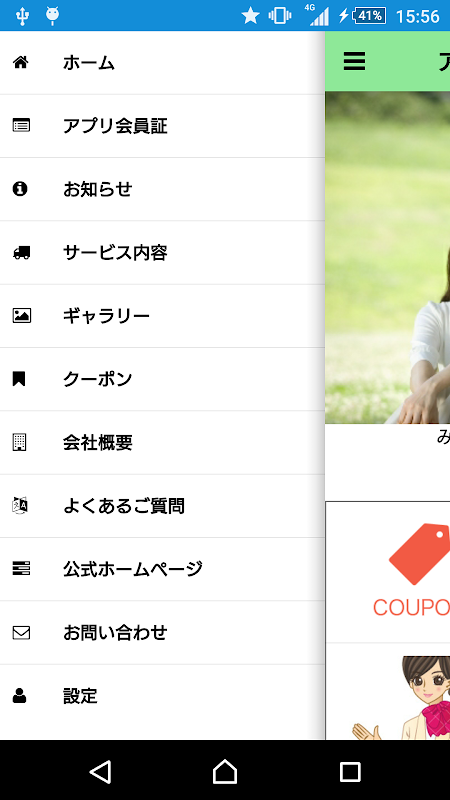Tap the Android back navigation button
The width and height of the screenshot is (450, 800).
click(100, 772)
